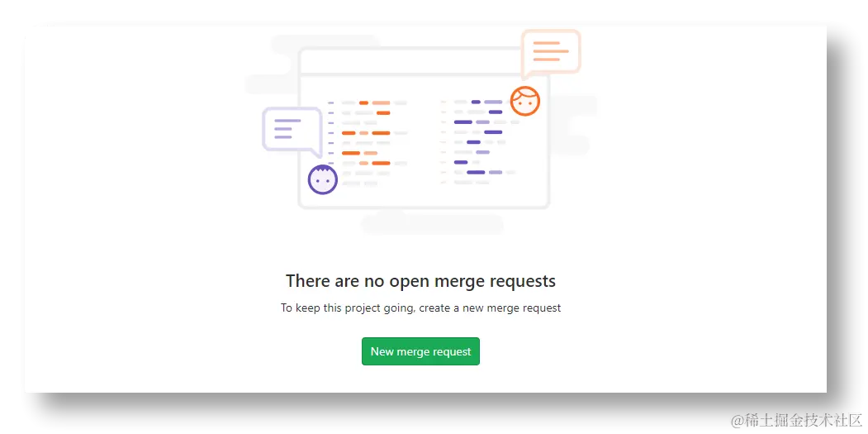Click the orange speech bubble icon
Image resolution: width=868 pixels, height=434 pixels.
pos(551,53)
